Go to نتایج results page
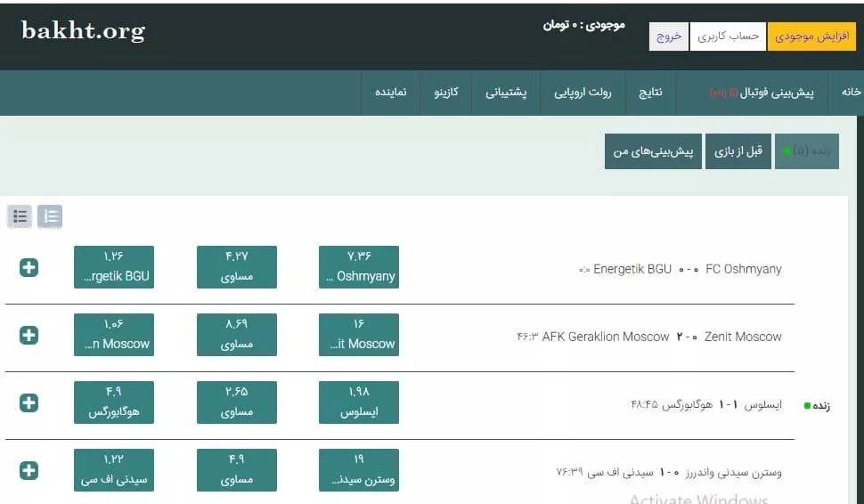Viewport: 864px width, 504px height. click(650, 93)
